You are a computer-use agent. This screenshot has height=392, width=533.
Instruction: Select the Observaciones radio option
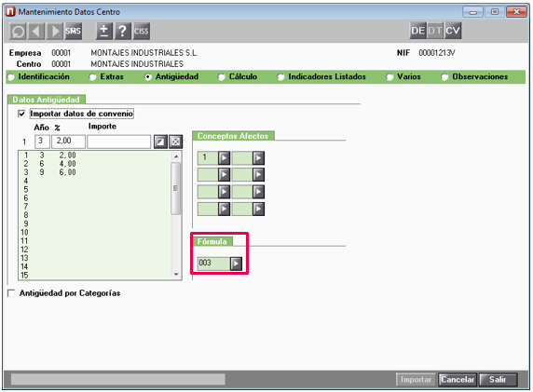click(x=444, y=77)
